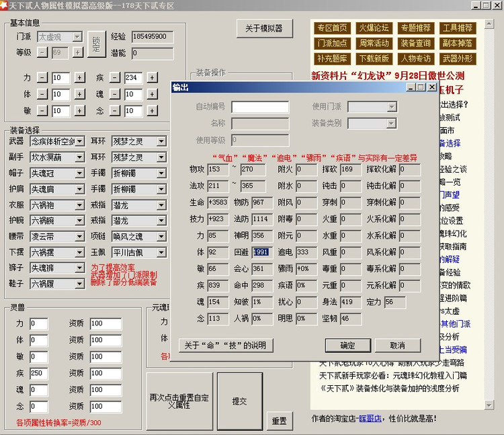504x435 pixels.
Task: Minimize the 输出 dialog window
Action: tap(411, 87)
